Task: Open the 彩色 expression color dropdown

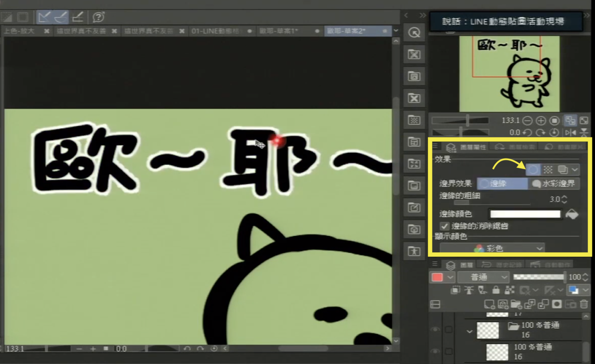Action: [493, 249]
